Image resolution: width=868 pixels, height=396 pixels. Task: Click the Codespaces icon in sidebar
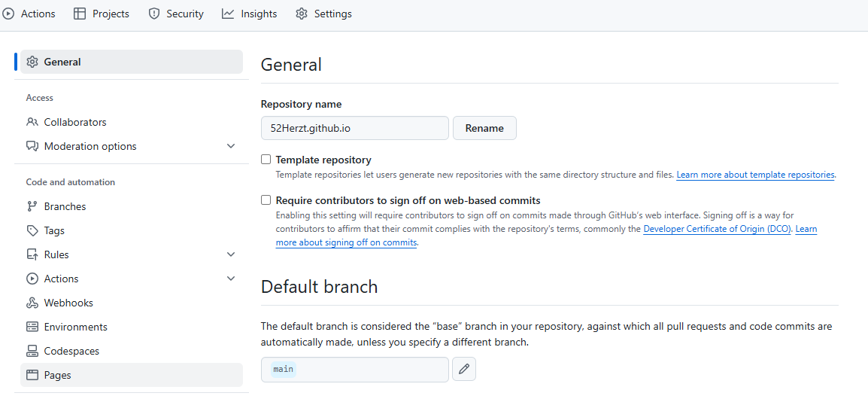click(32, 351)
